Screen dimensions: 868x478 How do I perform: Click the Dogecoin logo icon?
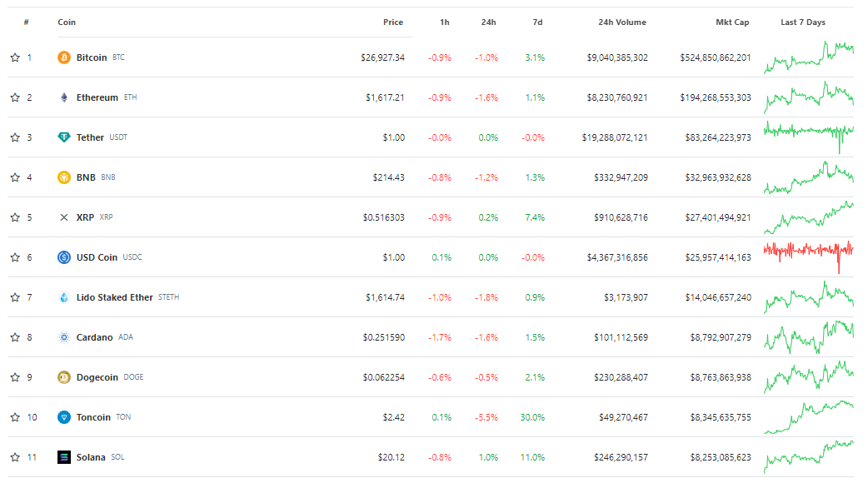click(x=64, y=377)
